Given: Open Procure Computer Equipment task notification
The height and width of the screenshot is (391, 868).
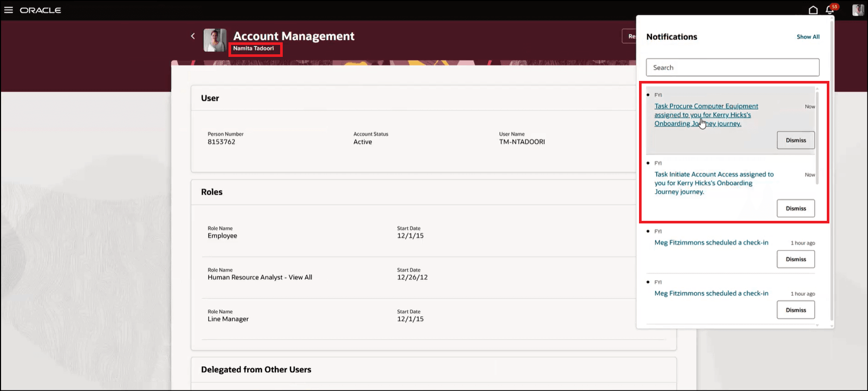Looking at the screenshot, I should (706, 115).
